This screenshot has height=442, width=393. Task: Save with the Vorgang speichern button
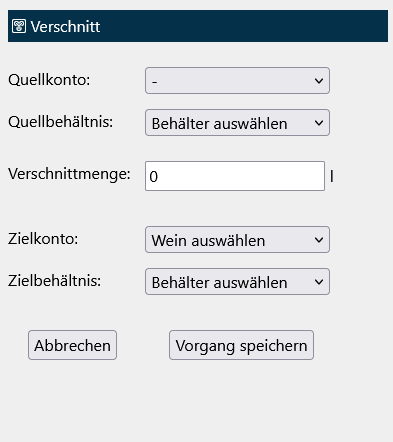(x=241, y=345)
